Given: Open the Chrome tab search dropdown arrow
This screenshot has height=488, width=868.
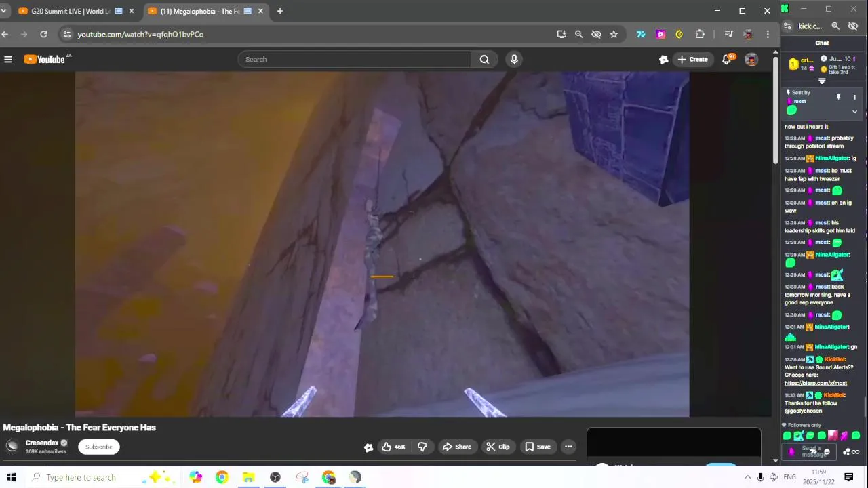Looking at the screenshot, I should click(x=3, y=11).
